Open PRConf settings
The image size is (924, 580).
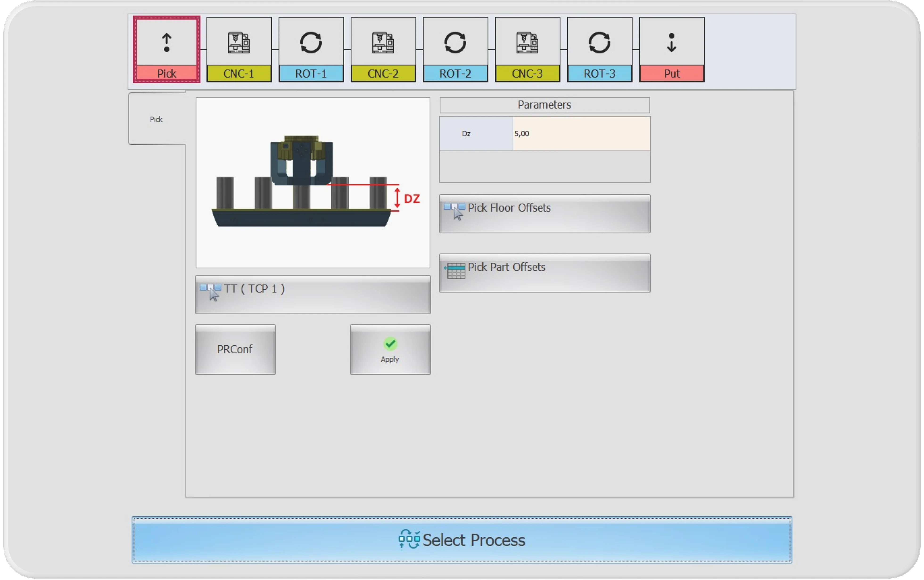tap(235, 349)
